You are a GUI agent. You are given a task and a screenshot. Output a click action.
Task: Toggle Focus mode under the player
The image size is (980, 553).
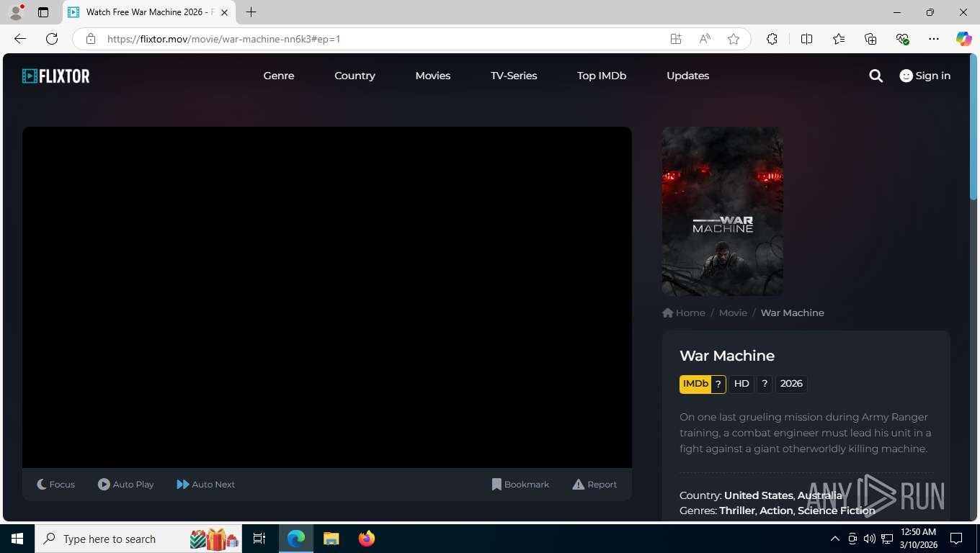click(55, 485)
